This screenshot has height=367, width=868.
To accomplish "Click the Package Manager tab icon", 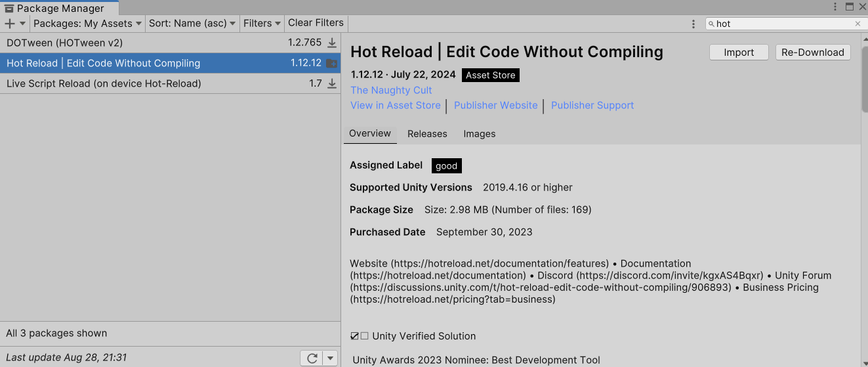I will (x=9, y=9).
